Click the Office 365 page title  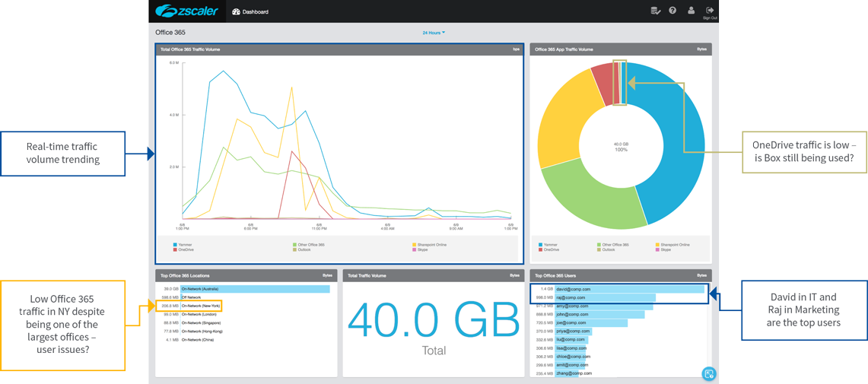170,32
